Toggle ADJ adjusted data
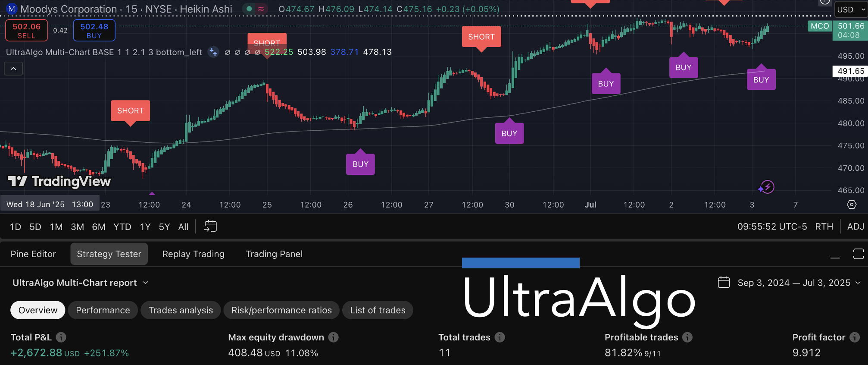 click(856, 227)
